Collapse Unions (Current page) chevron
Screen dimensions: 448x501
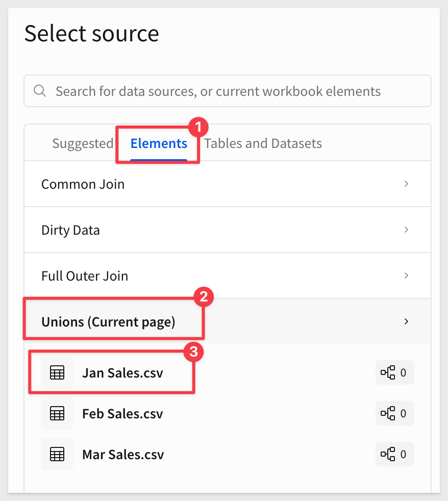click(x=406, y=321)
